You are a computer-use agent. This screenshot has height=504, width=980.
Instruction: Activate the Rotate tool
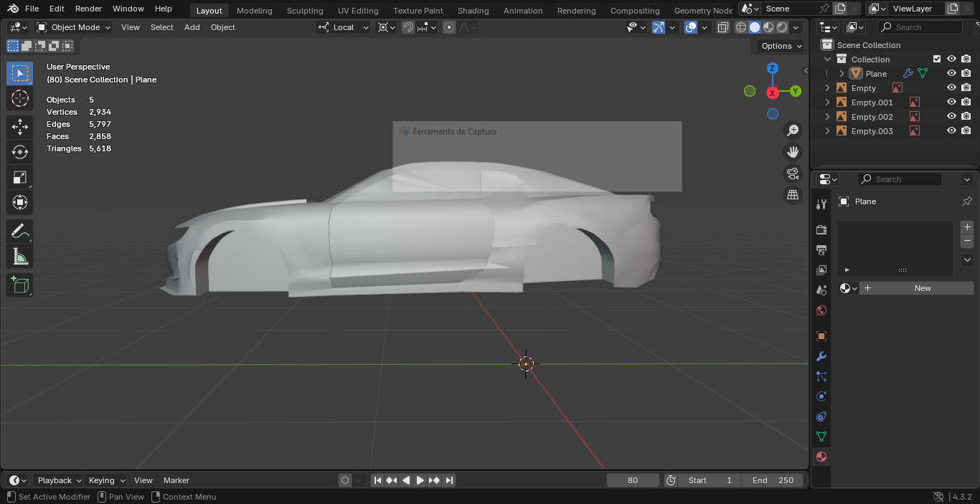[20, 152]
